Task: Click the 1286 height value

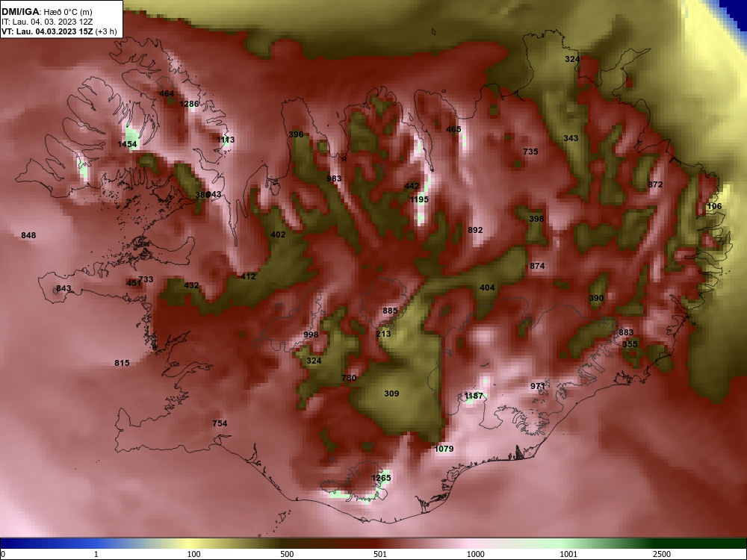Action: (189, 104)
